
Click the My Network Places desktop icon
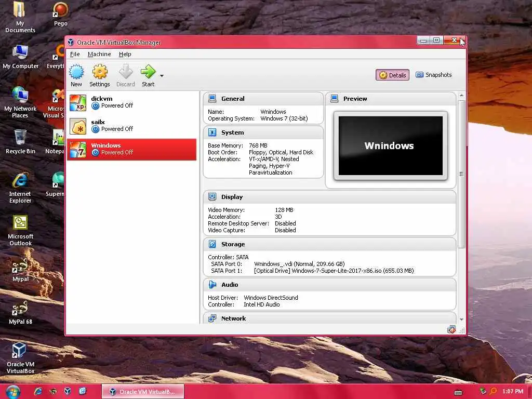coord(20,102)
